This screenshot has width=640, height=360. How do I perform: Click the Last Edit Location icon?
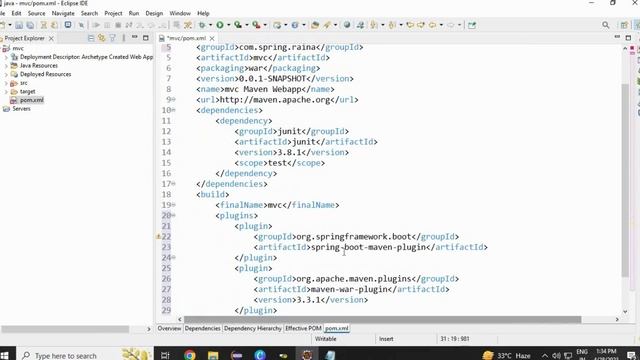click(410, 25)
